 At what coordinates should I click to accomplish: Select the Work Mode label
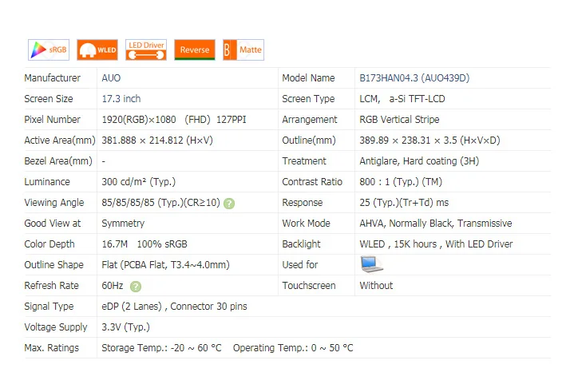[306, 224]
